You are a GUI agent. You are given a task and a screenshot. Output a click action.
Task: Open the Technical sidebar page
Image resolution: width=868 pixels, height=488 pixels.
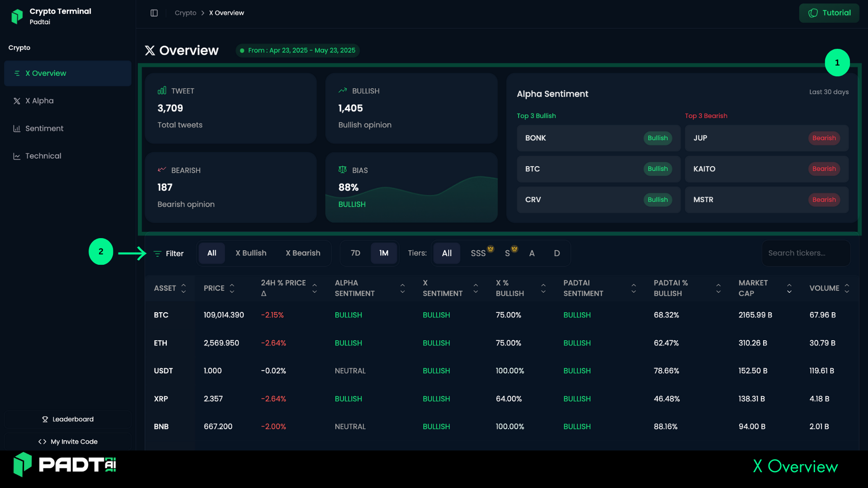(43, 156)
